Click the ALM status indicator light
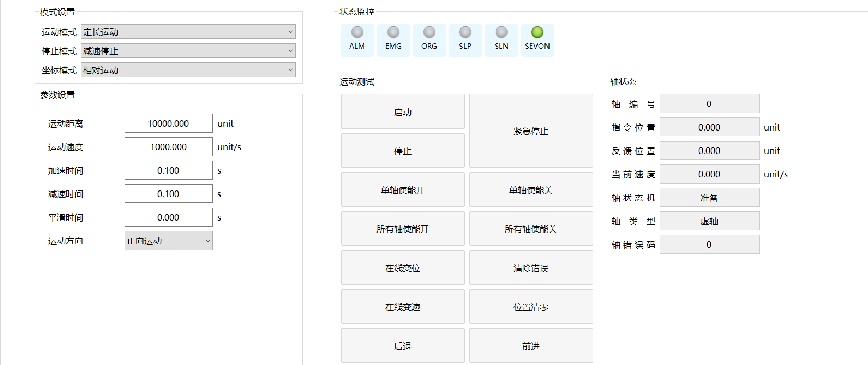 point(357,33)
